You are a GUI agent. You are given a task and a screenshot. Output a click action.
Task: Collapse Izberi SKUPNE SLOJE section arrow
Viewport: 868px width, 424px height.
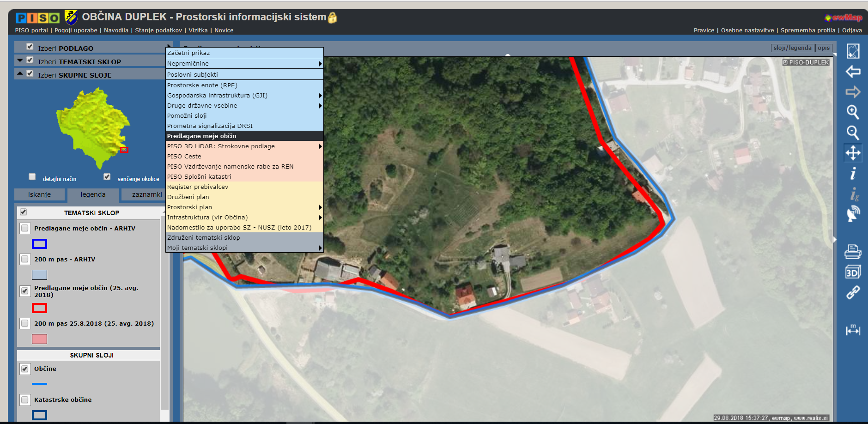click(20, 73)
